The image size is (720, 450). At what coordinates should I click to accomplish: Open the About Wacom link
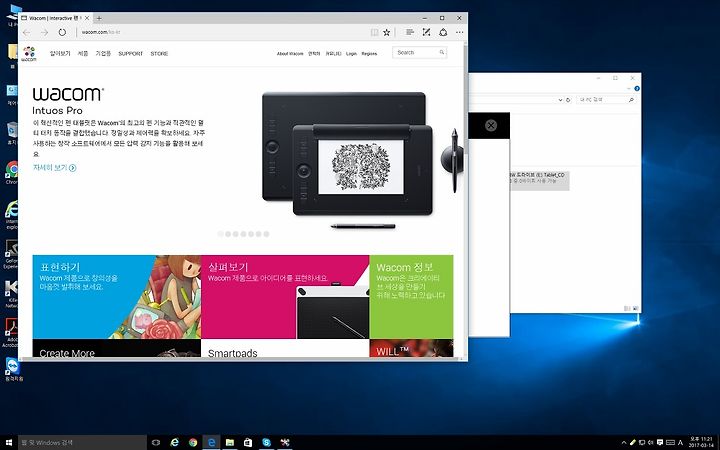(290, 54)
